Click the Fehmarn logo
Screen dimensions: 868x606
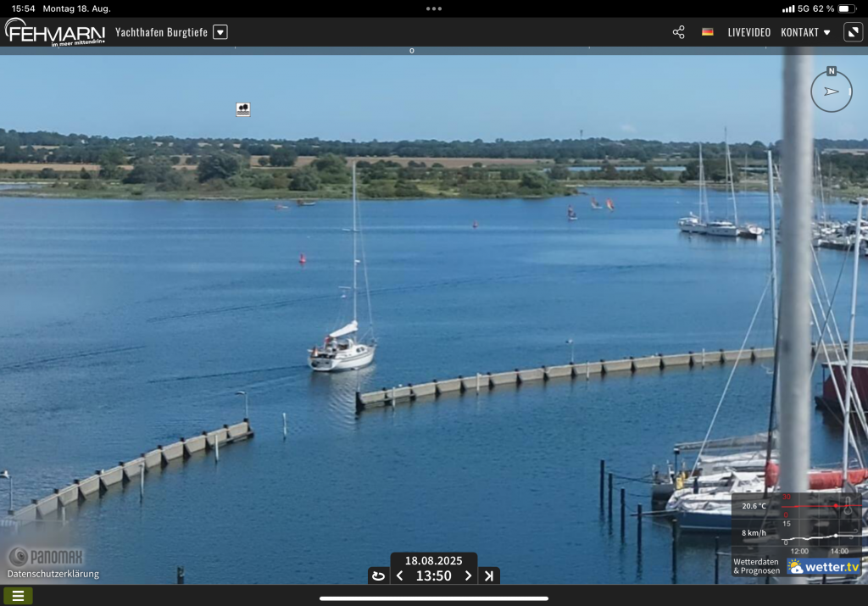click(x=54, y=32)
